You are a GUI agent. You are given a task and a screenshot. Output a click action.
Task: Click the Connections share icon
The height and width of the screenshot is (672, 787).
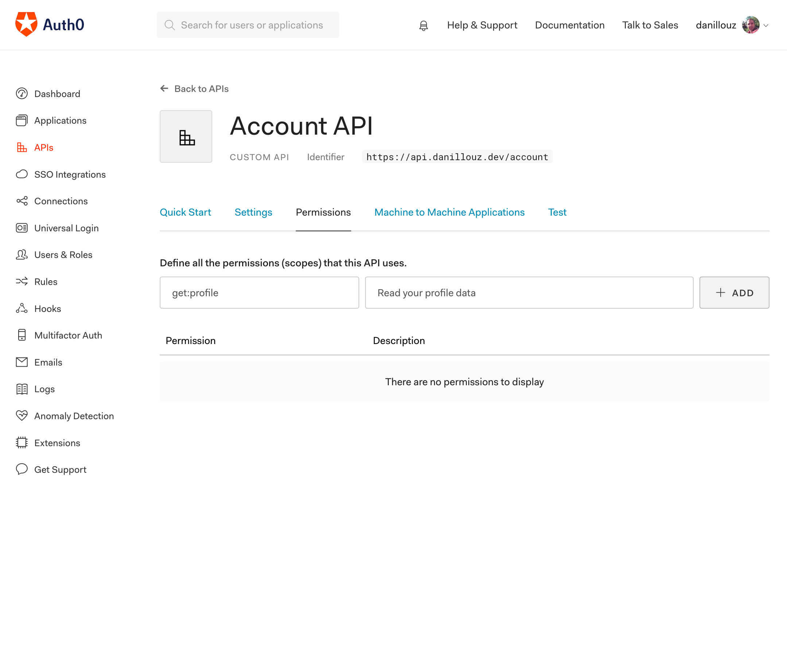coord(22,201)
